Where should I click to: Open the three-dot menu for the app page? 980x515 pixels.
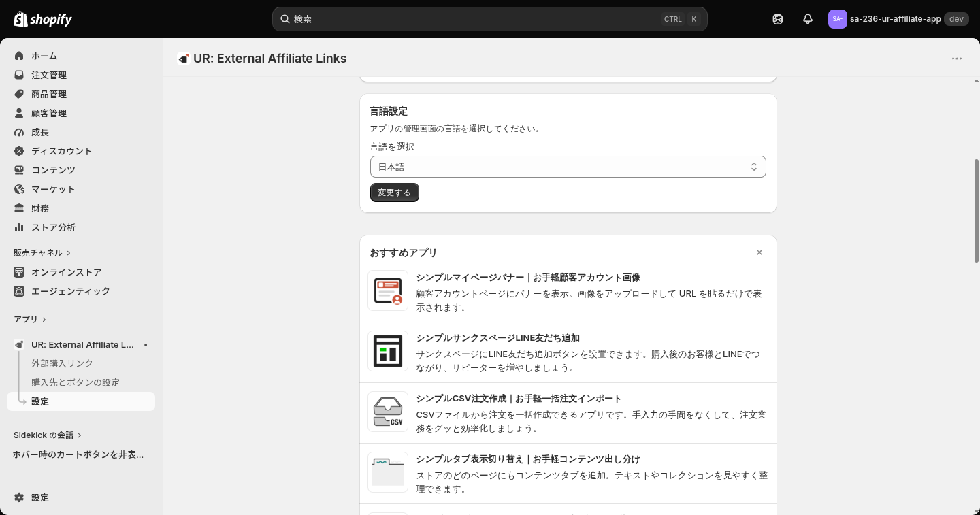click(x=957, y=59)
